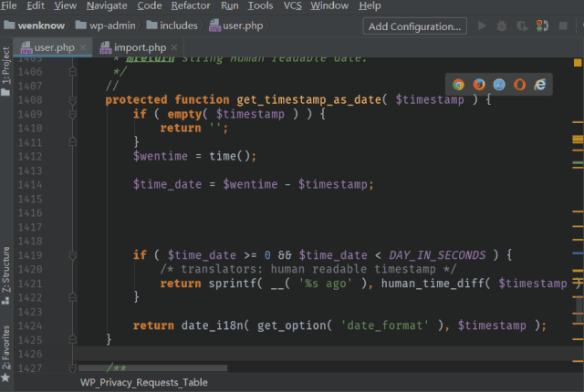The image size is (584, 392).
Task: Click $wentime variable on line 1412
Action: click(x=161, y=156)
